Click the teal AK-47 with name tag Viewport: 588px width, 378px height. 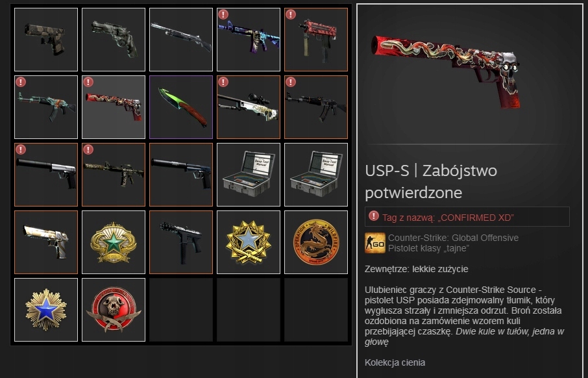(46, 107)
